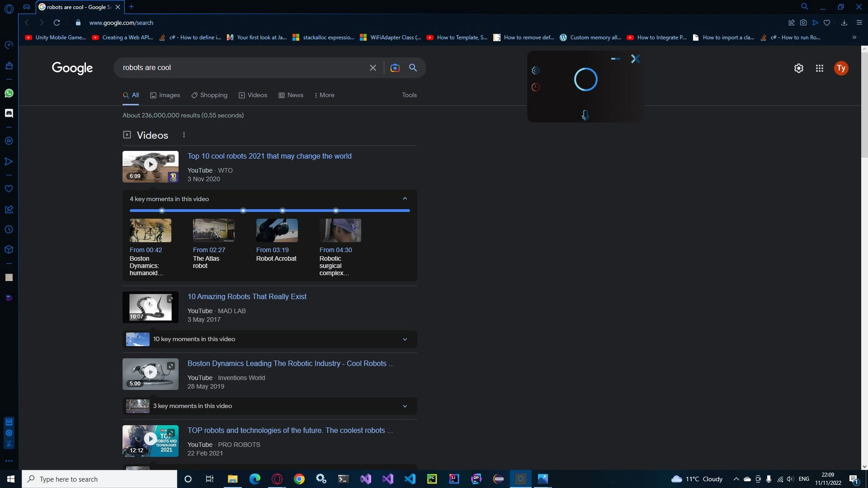Viewport: 868px width, 488px height.
Task: Open Unity Mobile Game bookmark
Action: tap(56, 38)
